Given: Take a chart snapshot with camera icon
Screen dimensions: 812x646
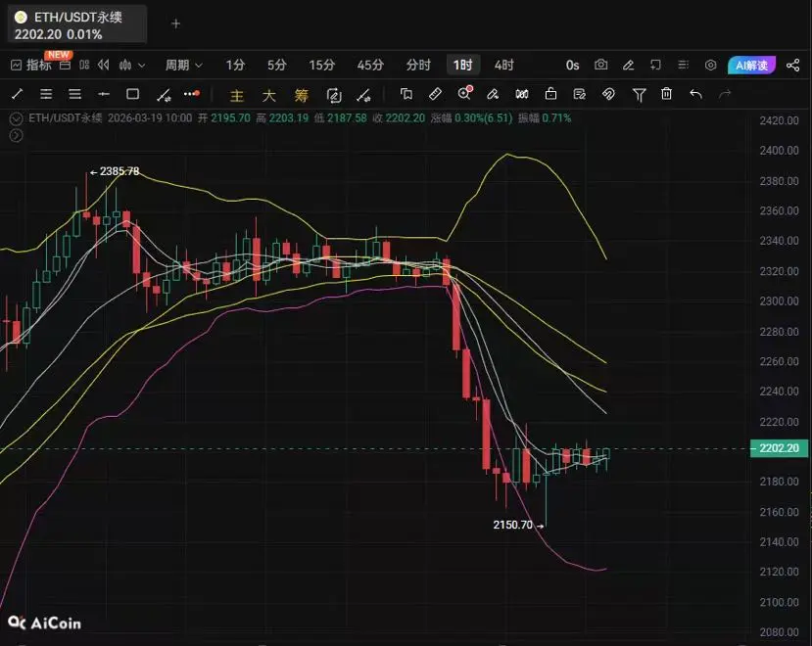Looking at the screenshot, I should (x=600, y=65).
